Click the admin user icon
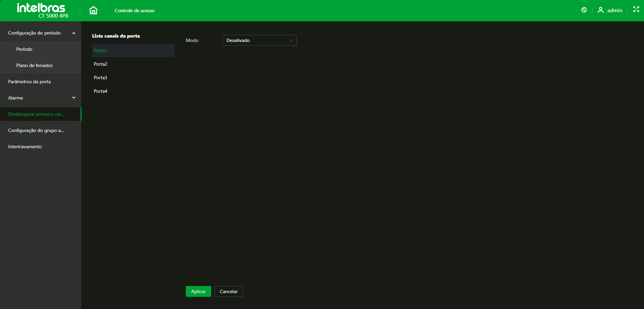644x309 pixels. click(601, 10)
